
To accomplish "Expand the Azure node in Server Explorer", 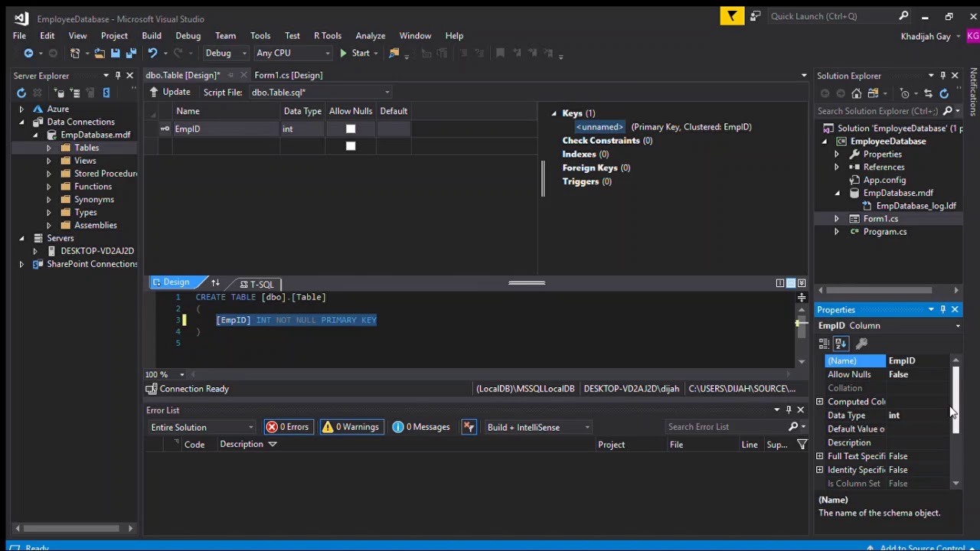I will tap(21, 109).
